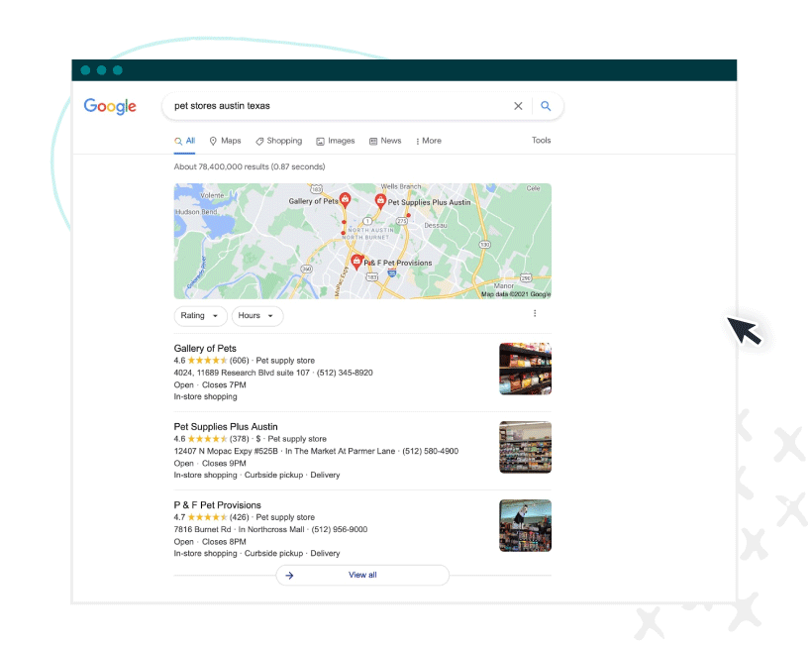Click the (606) review count
The height and width of the screenshot is (650, 812).
240,361
